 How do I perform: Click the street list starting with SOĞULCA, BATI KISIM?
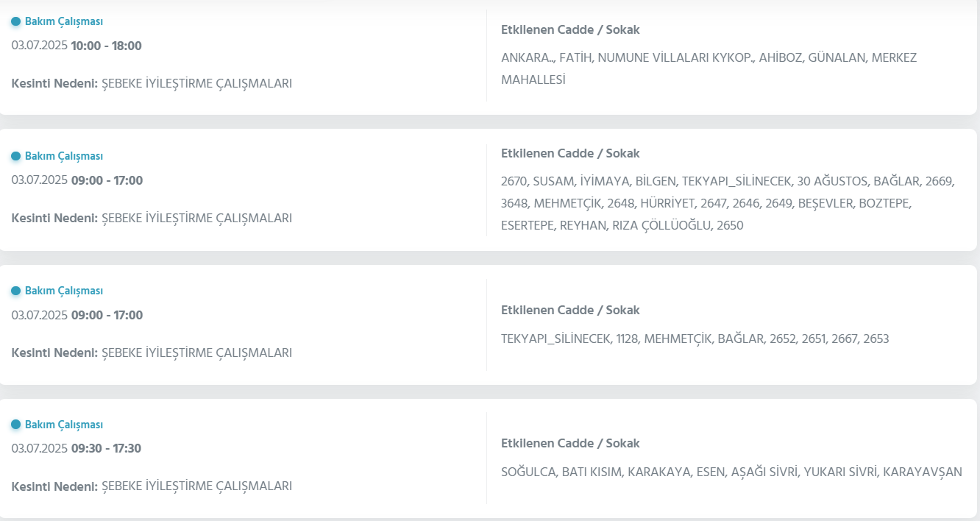731,472
